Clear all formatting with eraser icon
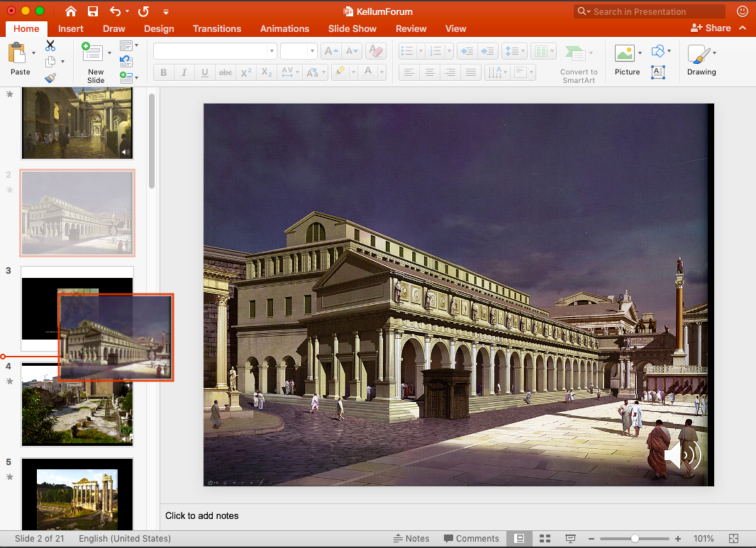Image resolution: width=756 pixels, height=548 pixels. [x=375, y=50]
